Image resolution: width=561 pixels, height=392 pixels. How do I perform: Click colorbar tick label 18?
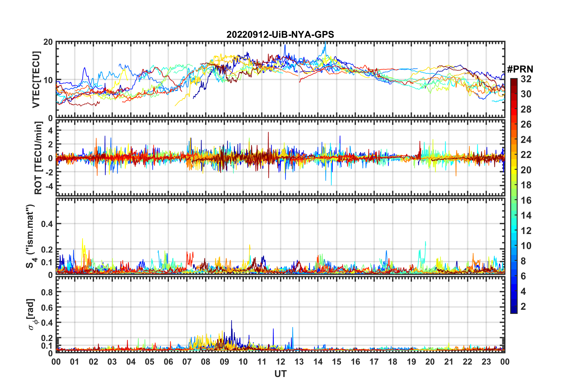526,185
